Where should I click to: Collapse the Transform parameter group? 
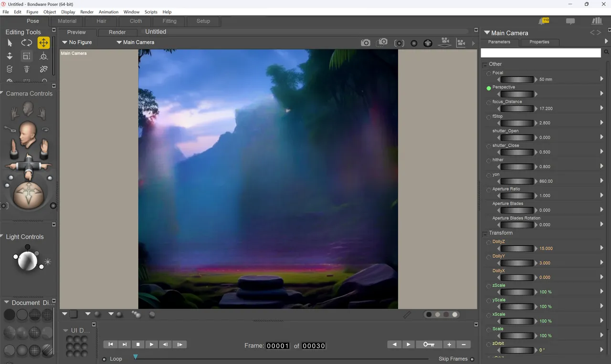coord(485,233)
